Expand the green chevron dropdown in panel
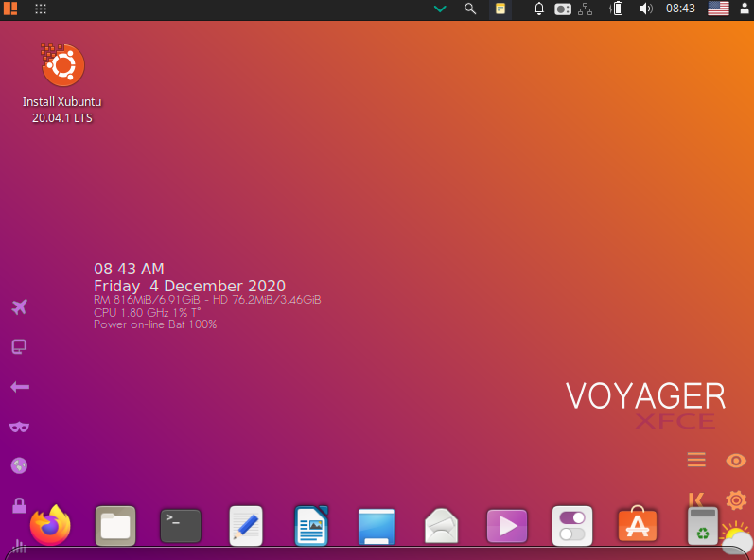This screenshot has width=754, height=560. pos(440,9)
